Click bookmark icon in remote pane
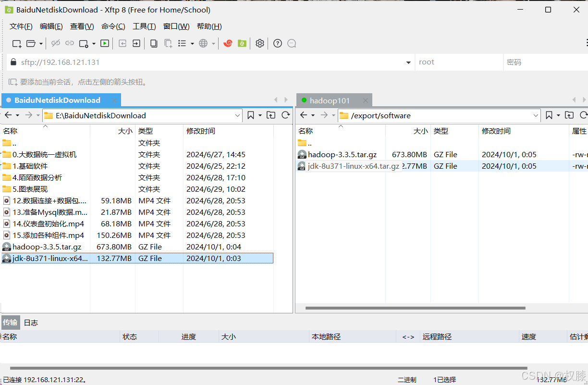The image size is (588, 385). 549,115
